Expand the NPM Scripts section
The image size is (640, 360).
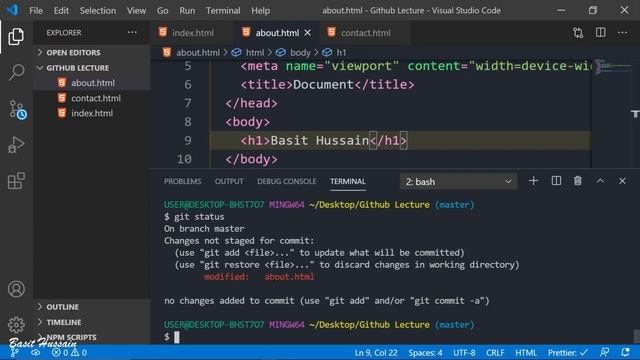[92, 337]
